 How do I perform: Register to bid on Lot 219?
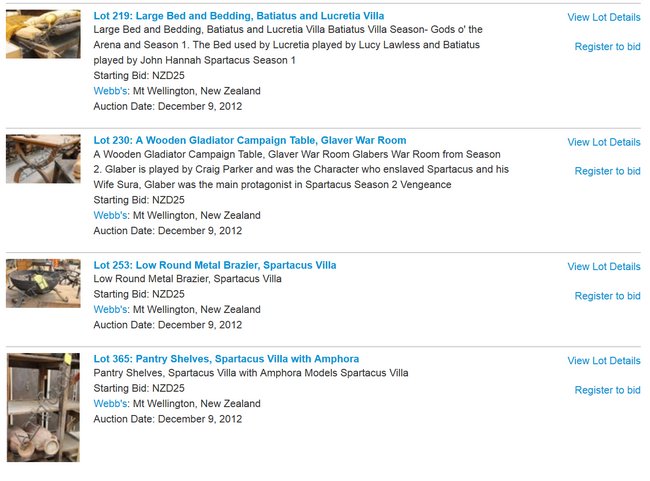tap(608, 46)
